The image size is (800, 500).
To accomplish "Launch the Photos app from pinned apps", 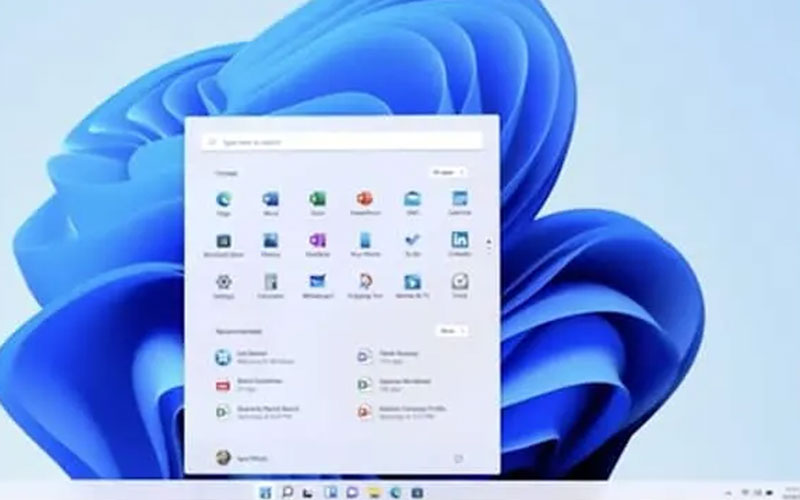I will (270, 244).
